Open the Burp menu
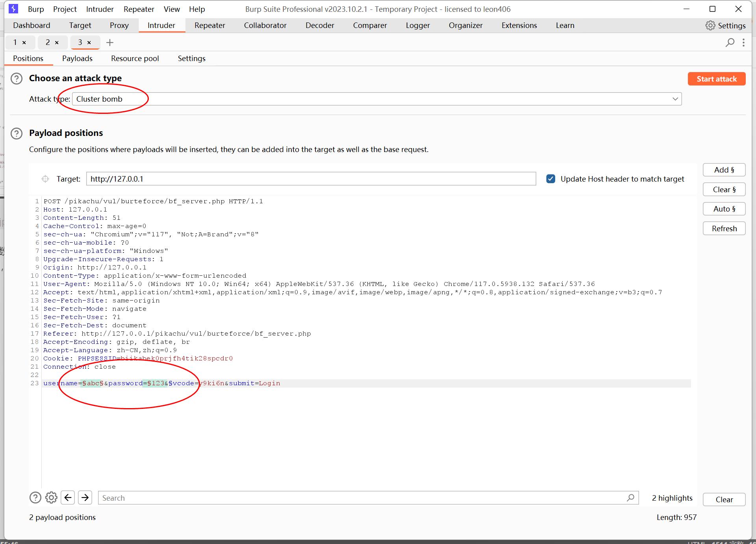The height and width of the screenshot is (544, 756). click(36, 9)
